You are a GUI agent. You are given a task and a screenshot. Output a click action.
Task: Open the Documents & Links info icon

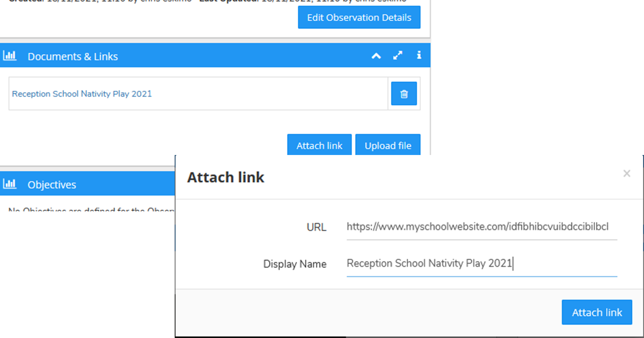click(419, 55)
